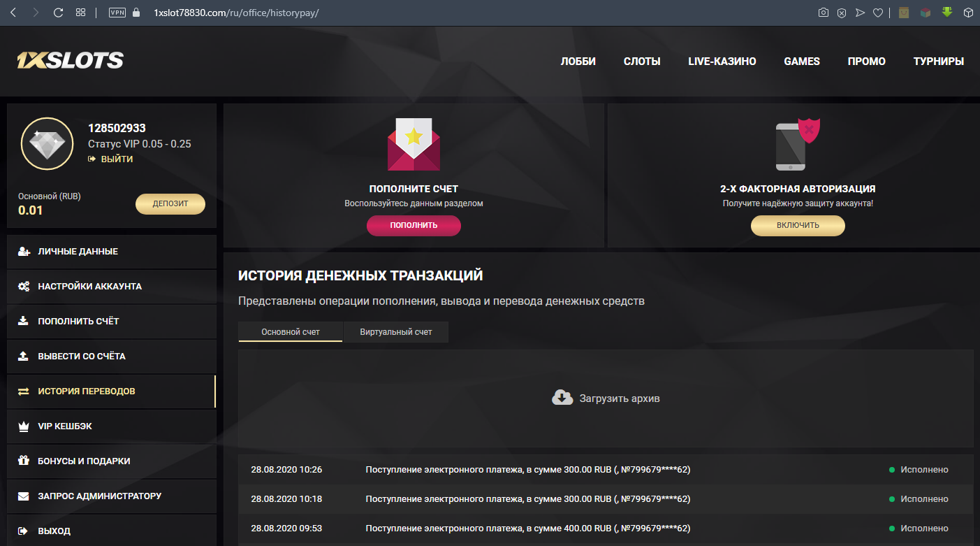Open ПОПОЛНИТЬ СЧЁТ in sidebar
Viewport: 980px width, 546px height.
(x=112, y=322)
